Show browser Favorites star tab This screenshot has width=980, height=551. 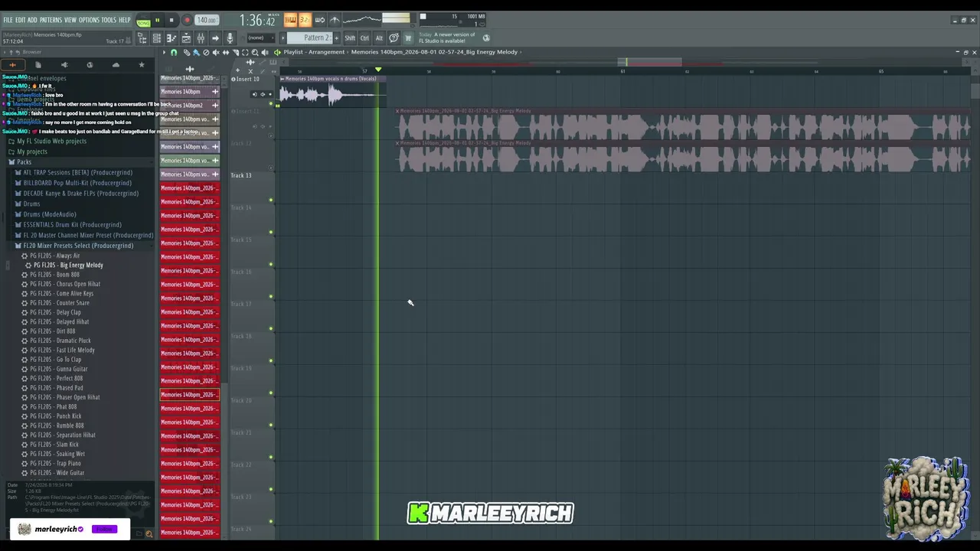[x=142, y=65]
